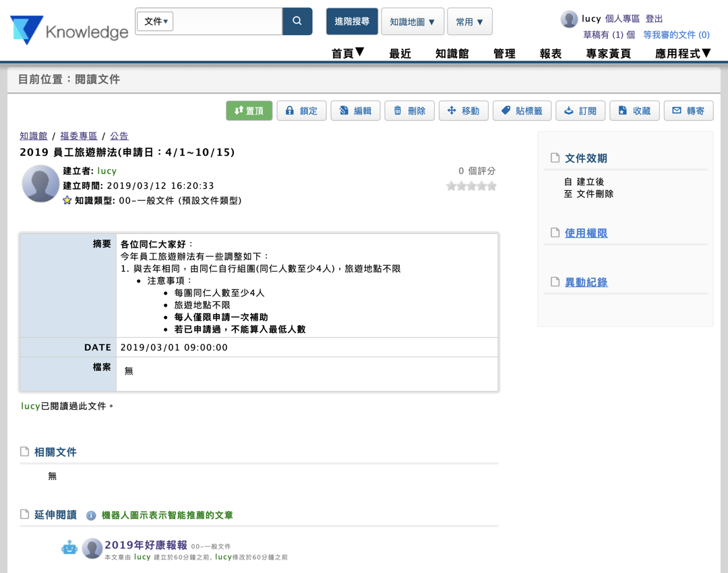Open the 文件 search type dropdown
Screen dimensions: 728x573
pyautogui.click(x=156, y=22)
